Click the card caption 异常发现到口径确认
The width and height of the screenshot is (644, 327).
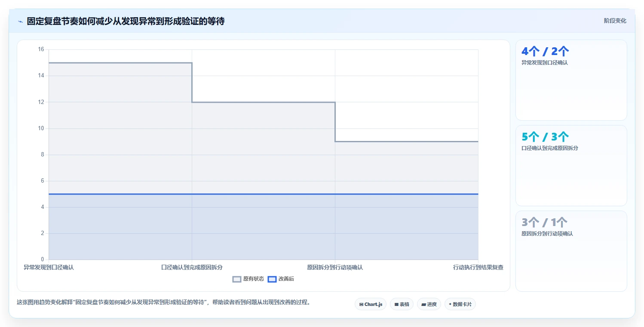[544, 63]
